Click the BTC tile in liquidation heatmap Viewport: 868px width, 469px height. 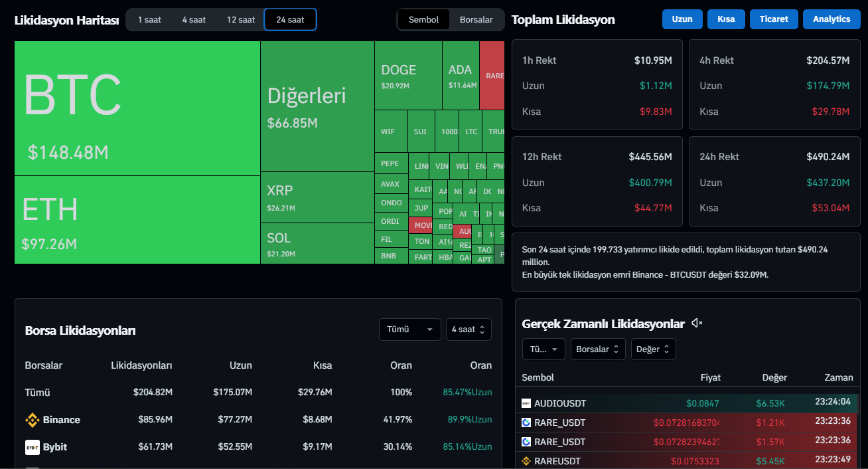[137, 108]
